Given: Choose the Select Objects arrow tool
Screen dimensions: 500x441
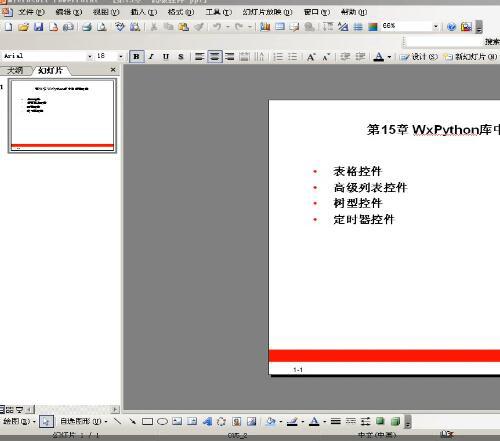Looking at the screenshot, I should coord(46,422).
